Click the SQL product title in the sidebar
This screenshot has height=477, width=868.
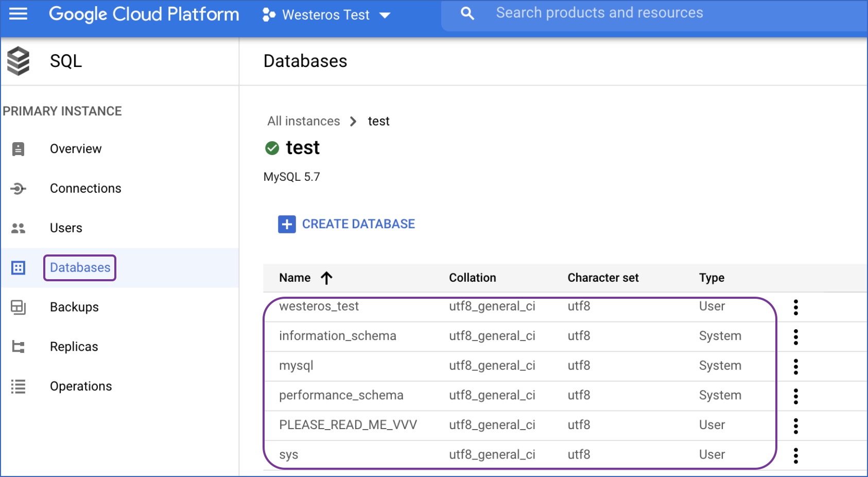click(x=66, y=61)
